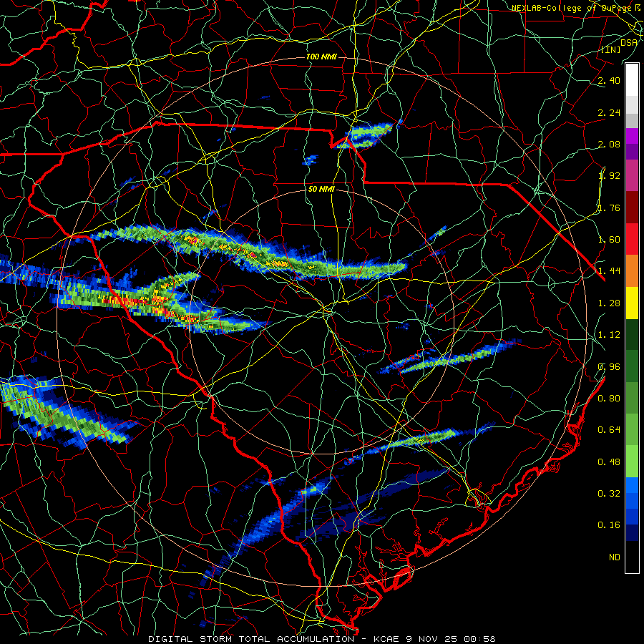The height and width of the screenshot is (644, 644).
Task: Click the orange legend swatch near 1.44
Action: [x=632, y=270]
